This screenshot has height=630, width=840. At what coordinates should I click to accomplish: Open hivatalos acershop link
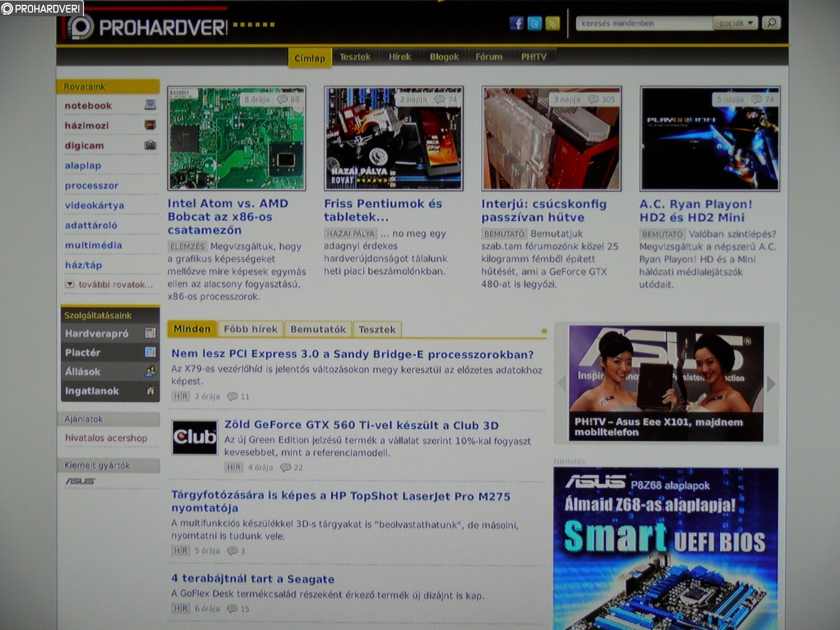(106, 438)
